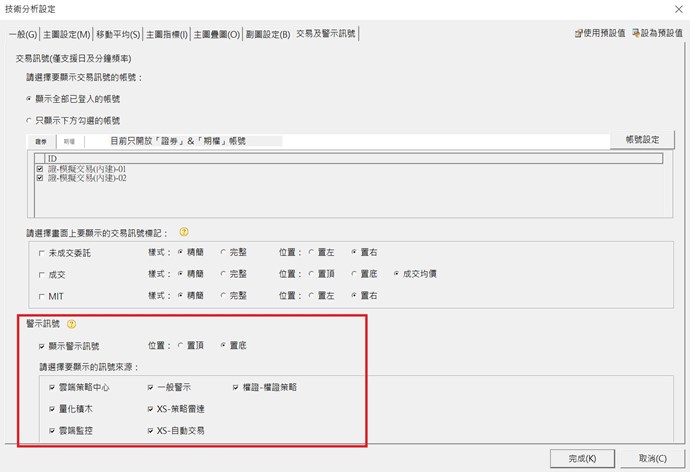The image size is (690, 472).
Task: Click the ID column header
Action: (x=53, y=158)
